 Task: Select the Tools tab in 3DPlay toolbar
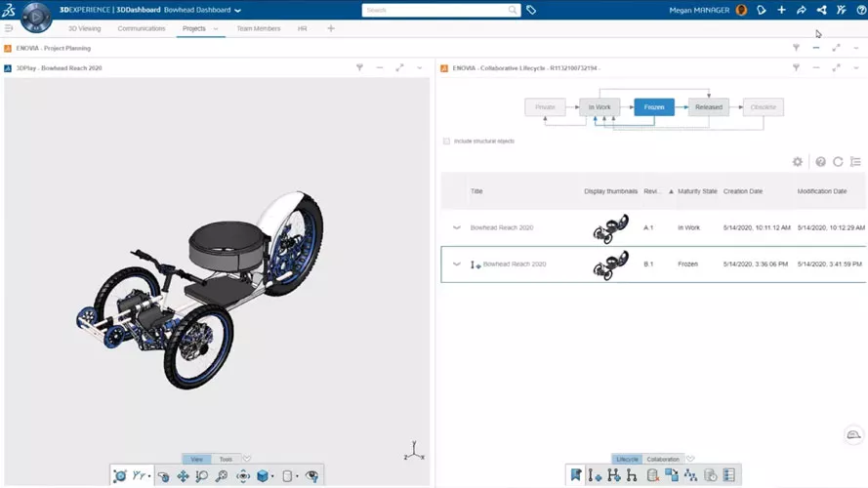(226, 460)
